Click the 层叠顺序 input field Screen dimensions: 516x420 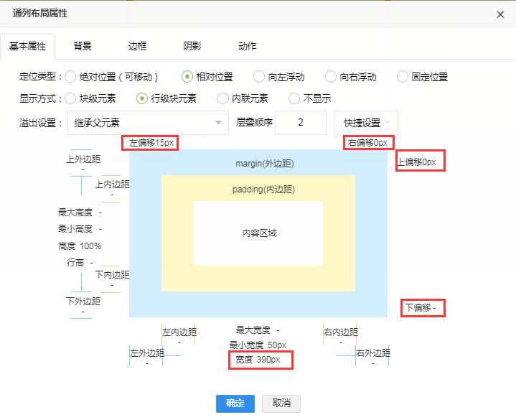coord(301,123)
